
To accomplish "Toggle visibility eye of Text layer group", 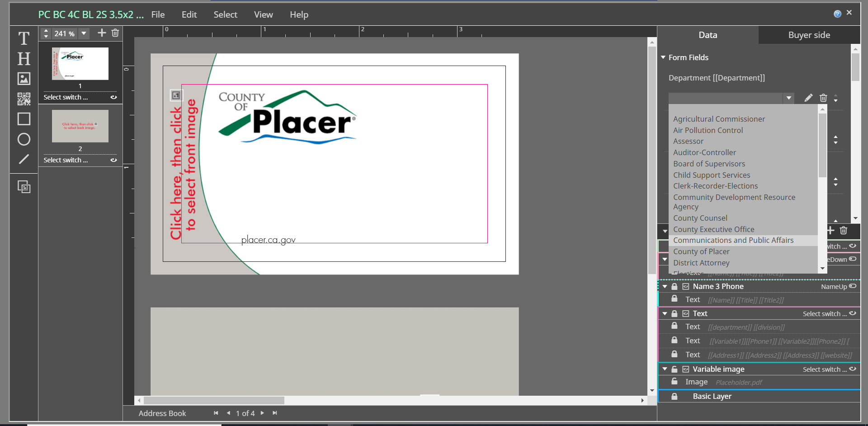I will point(853,313).
